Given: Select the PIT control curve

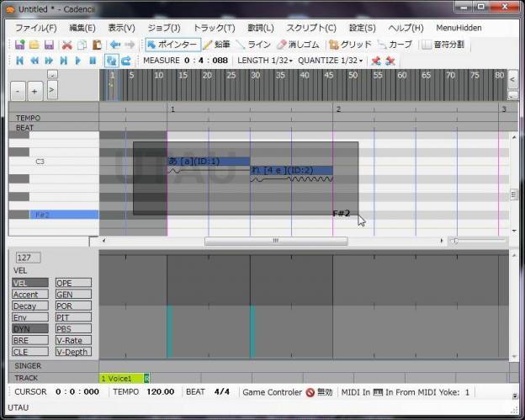Looking at the screenshot, I should [x=73, y=317].
